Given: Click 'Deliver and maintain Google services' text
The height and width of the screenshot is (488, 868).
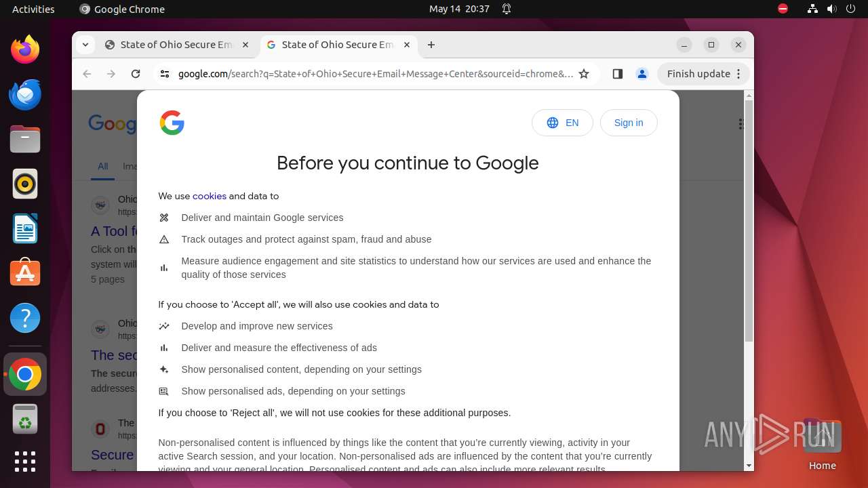Looking at the screenshot, I should [262, 218].
